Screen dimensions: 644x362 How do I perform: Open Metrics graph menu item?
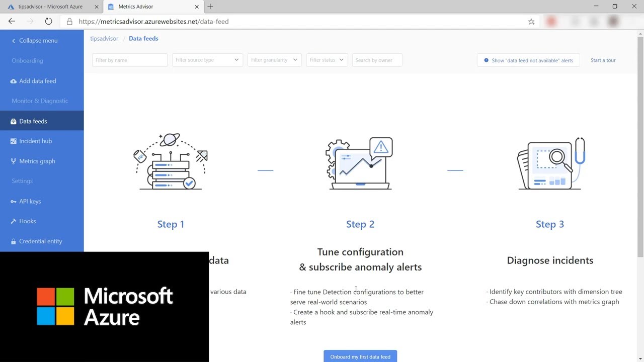42,161
